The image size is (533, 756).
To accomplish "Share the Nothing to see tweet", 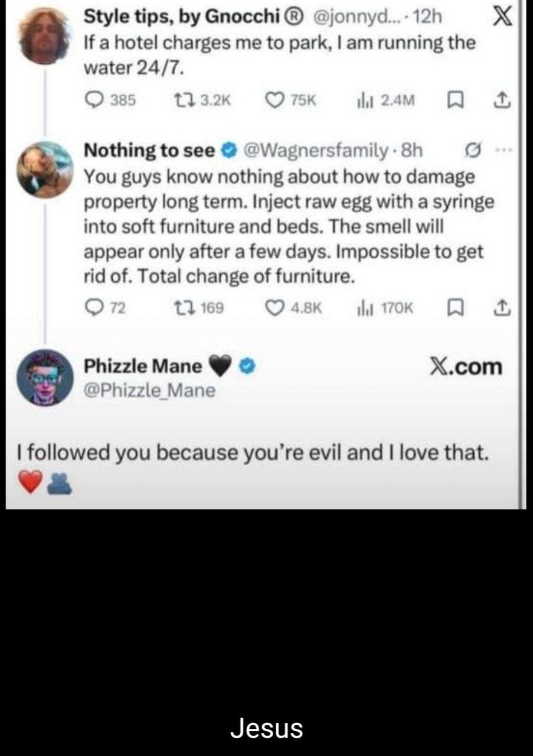I will [502, 307].
